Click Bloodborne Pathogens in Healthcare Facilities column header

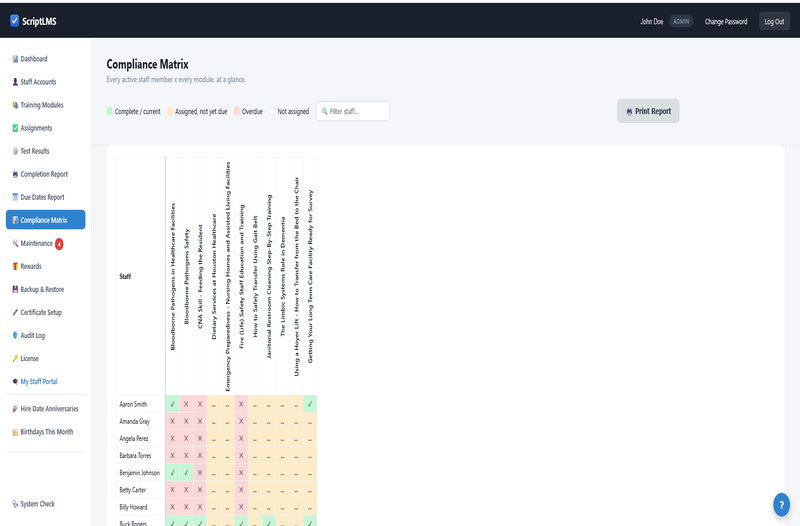tap(172, 277)
